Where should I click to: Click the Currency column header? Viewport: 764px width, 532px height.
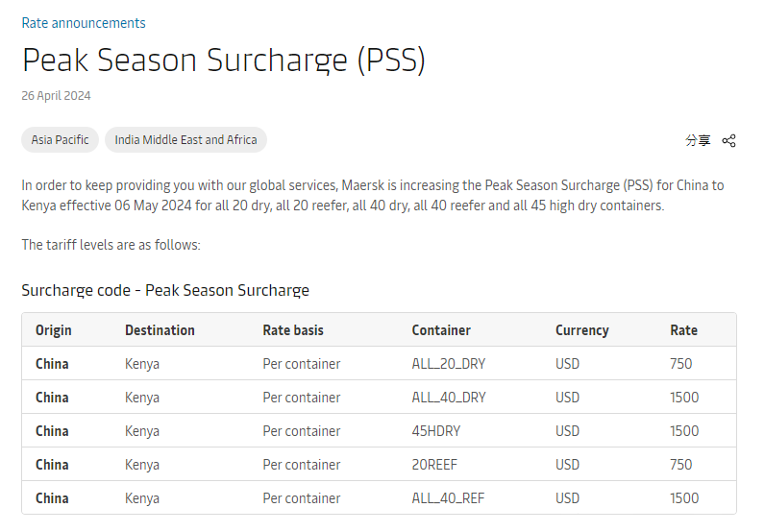(582, 330)
